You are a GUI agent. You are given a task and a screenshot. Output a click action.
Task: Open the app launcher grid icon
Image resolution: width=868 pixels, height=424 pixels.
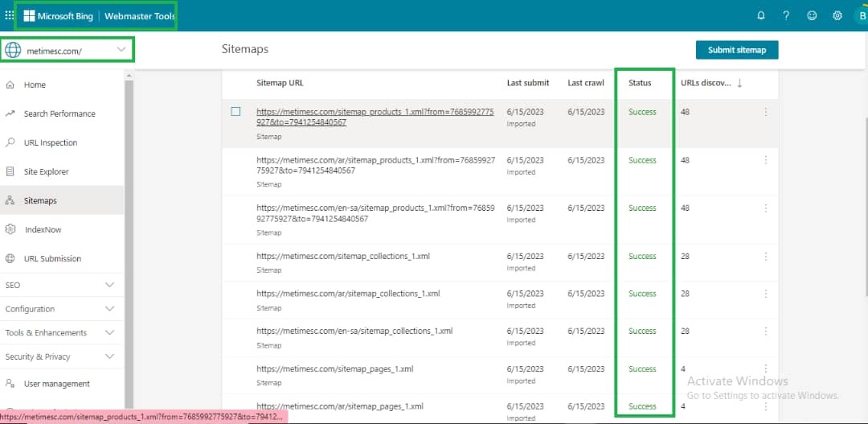[x=10, y=15]
